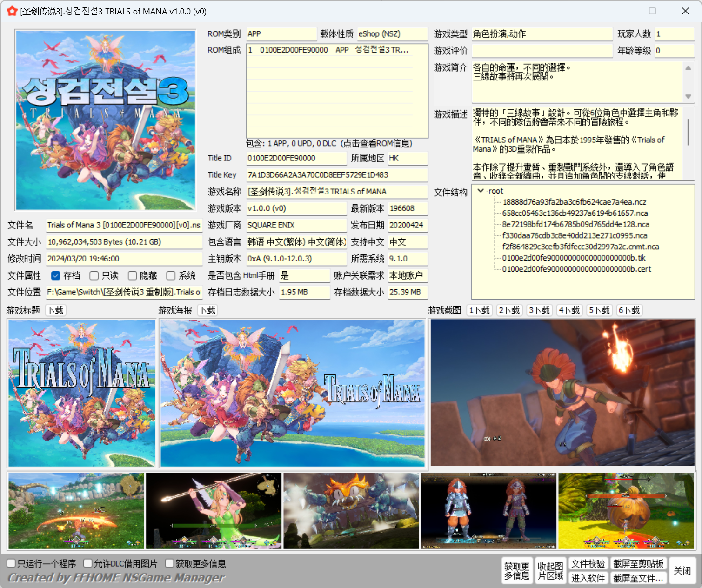
Task: Click the Korean game cover icon image
Action: click(x=106, y=120)
